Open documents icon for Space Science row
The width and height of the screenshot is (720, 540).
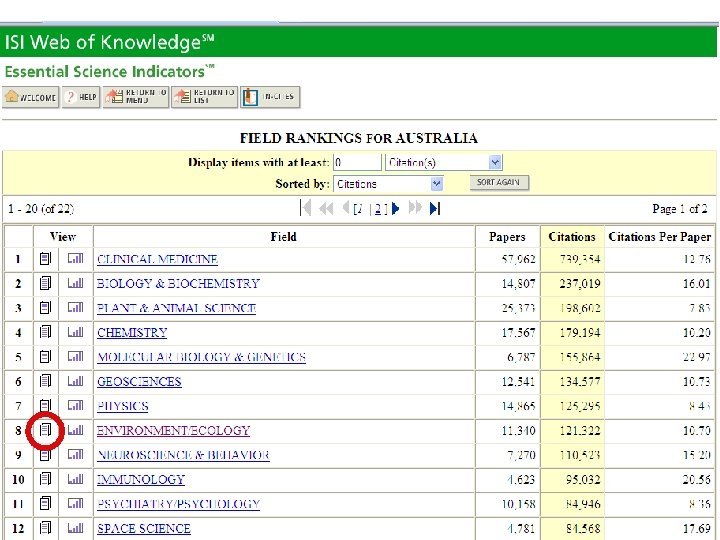click(45, 528)
